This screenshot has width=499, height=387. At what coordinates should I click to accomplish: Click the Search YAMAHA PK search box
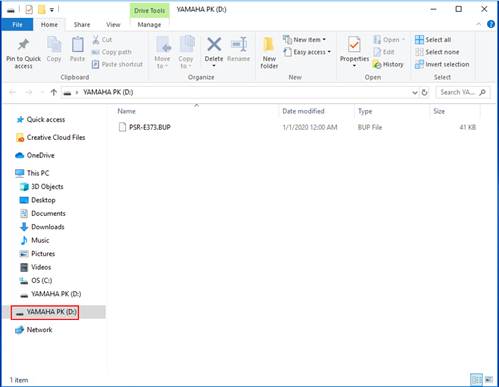[463, 92]
